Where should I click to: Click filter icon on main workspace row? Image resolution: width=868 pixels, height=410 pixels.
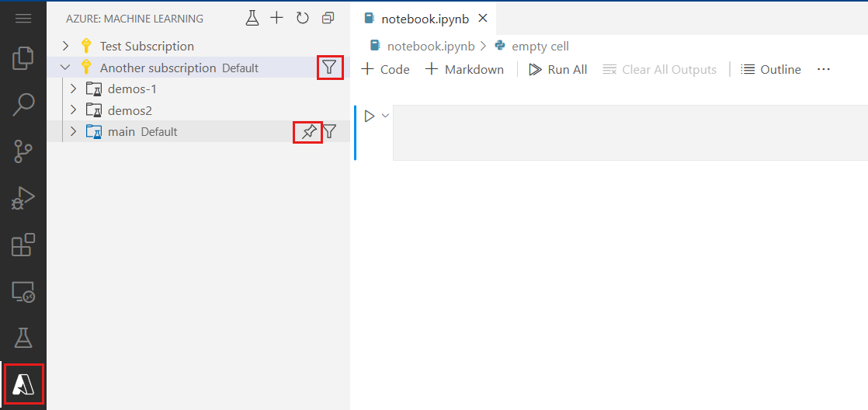tap(330, 132)
